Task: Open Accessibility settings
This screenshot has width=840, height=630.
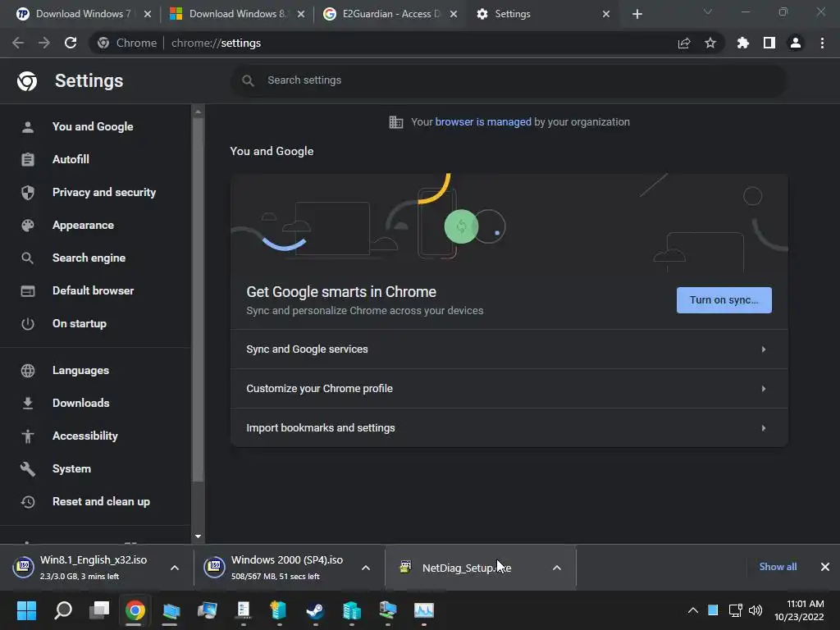Action: [x=85, y=436]
